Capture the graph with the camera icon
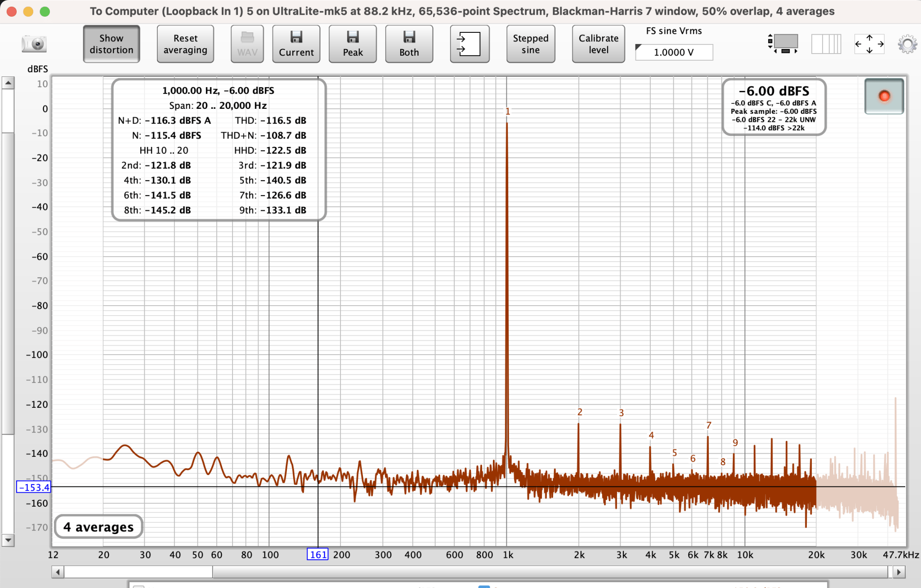The image size is (921, 588). 34,44
